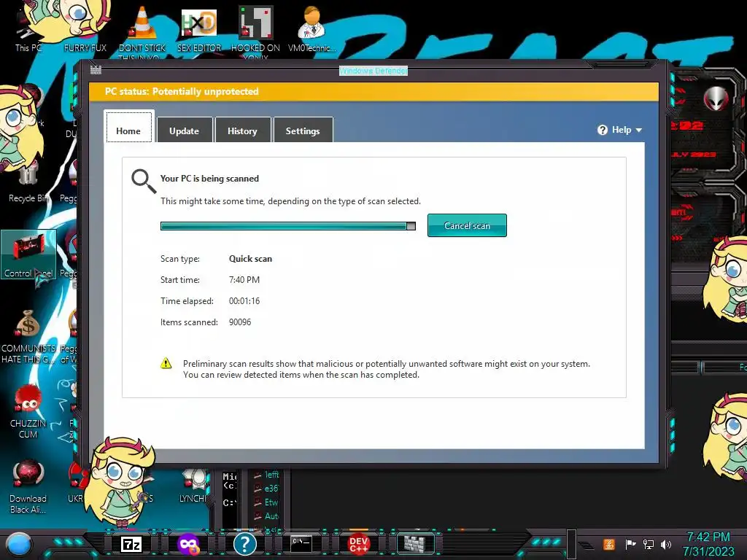Click the Java tray icon
The width and height of the screenshot is (747, 560).
point(608,544)
